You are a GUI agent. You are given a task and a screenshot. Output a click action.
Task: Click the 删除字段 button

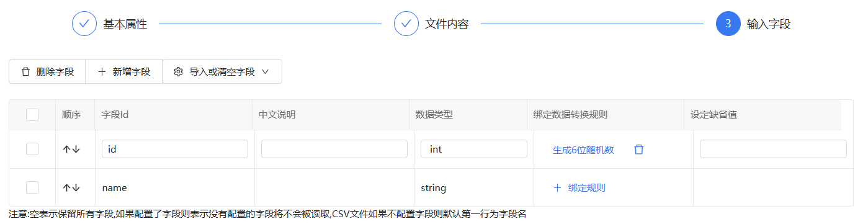pos(47,71)
